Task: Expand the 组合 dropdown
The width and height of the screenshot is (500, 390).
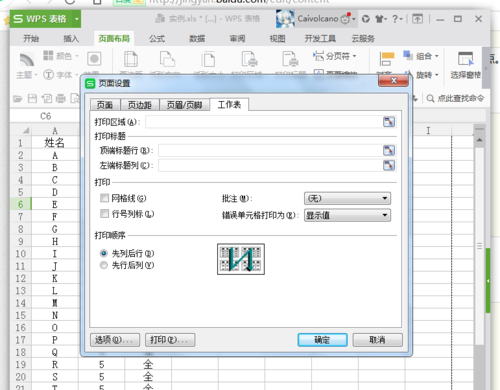Action: [x=437, y=56]
